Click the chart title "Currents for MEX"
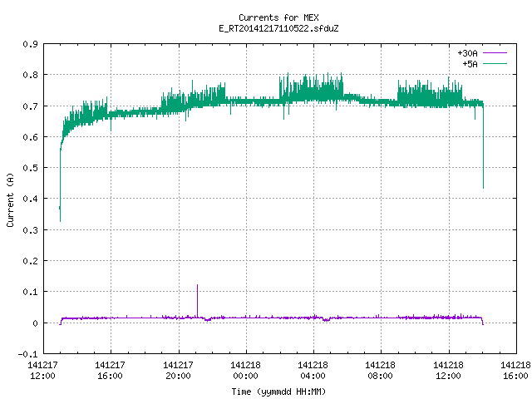This screenshot has height=399, width=532. 278,17
